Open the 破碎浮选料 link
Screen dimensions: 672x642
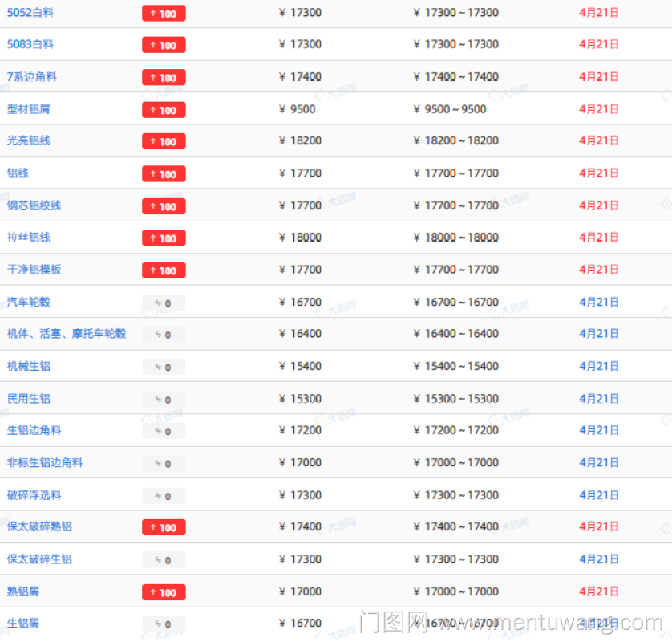pyautogui.click(x=34, y=495)
